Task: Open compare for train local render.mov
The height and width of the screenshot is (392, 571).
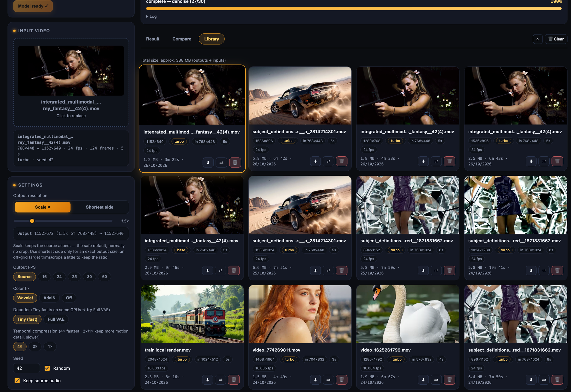Action: (220, 380)
